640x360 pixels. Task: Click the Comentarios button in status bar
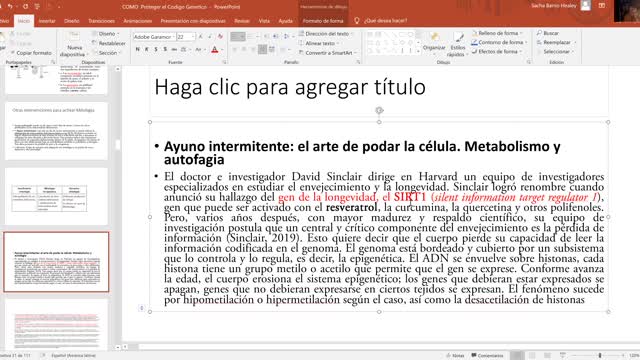pos(487,356)
